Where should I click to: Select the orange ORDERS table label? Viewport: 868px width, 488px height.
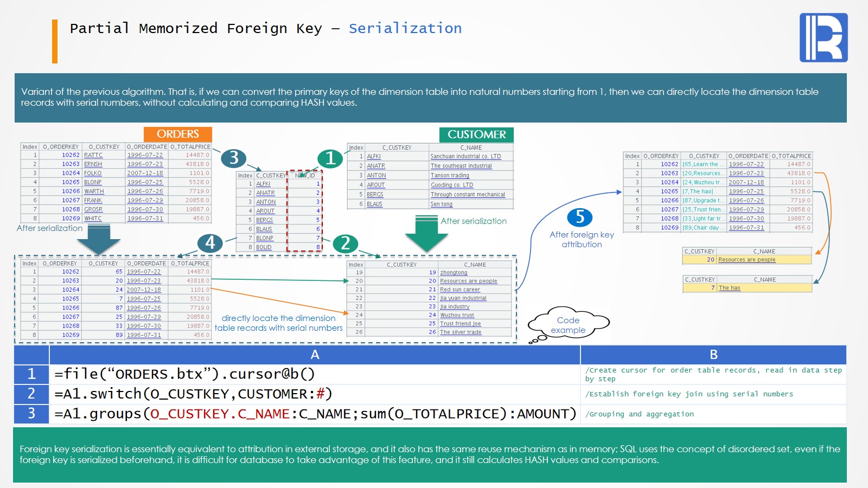pos(177,134)
